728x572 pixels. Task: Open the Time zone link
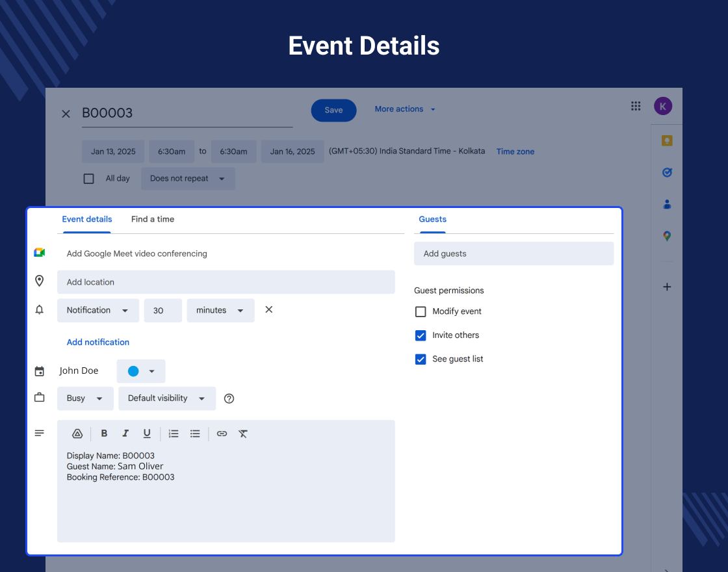click(x=515, y=152)
